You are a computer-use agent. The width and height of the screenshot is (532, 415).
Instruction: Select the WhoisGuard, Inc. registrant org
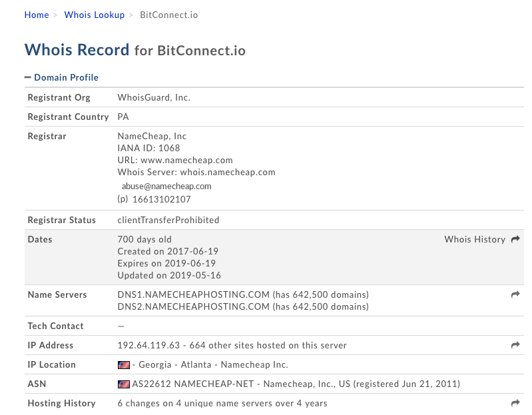(154, 97)
